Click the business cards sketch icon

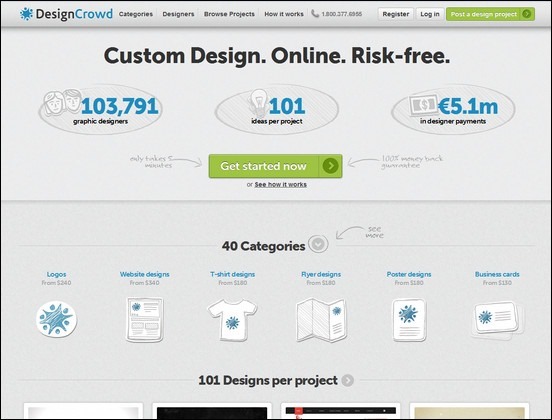[x=497, y=320]
